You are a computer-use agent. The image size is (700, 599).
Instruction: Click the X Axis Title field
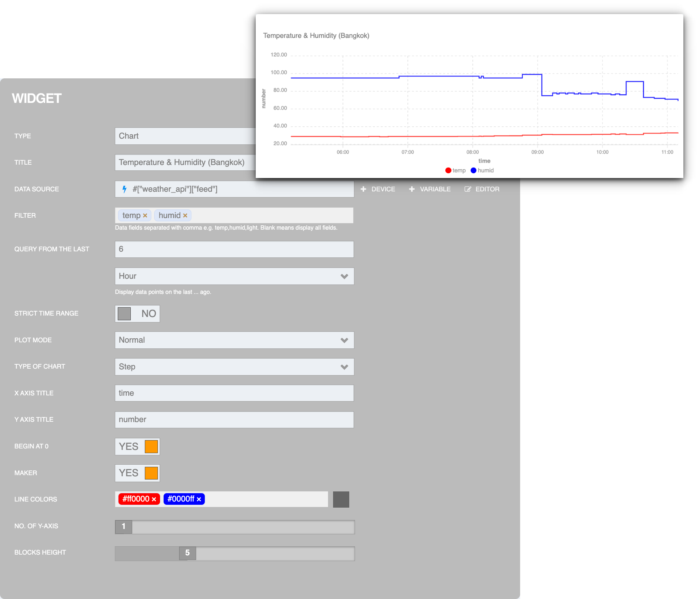pos(234,393)
